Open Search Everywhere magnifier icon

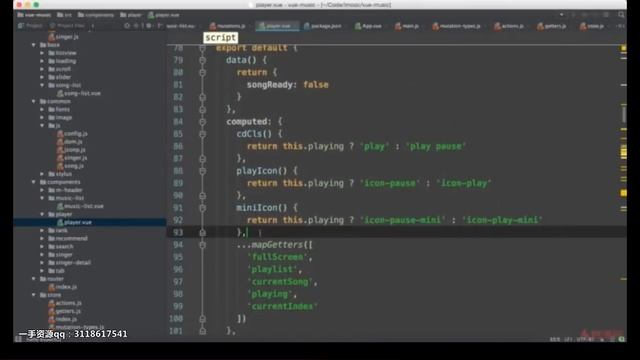621,15
